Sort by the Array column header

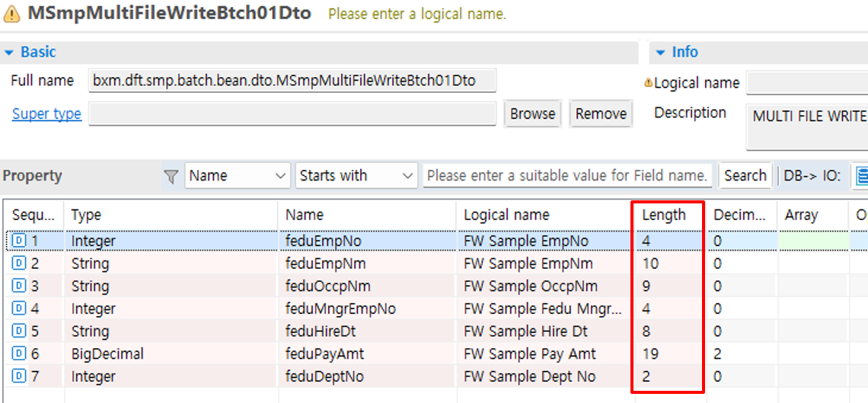(814, 215)
